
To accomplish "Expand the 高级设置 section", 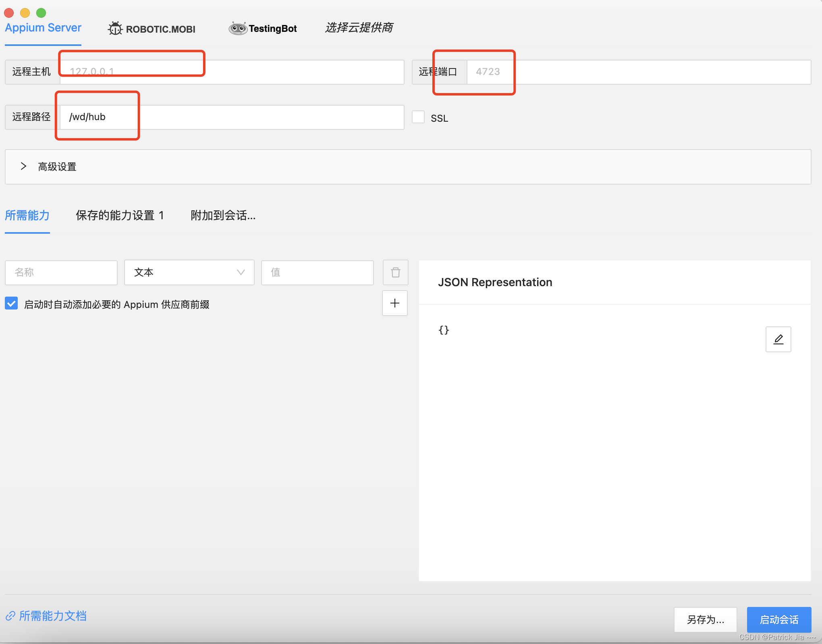I will coord(408,167).
